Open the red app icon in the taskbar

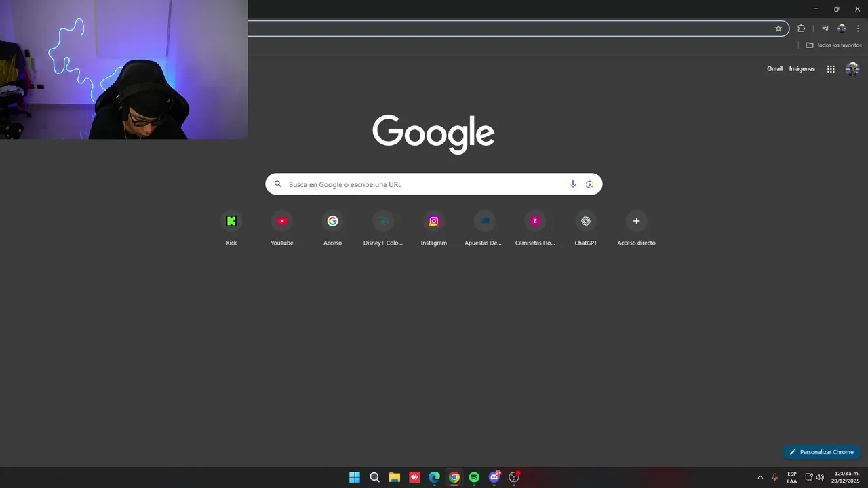point(414,477)
